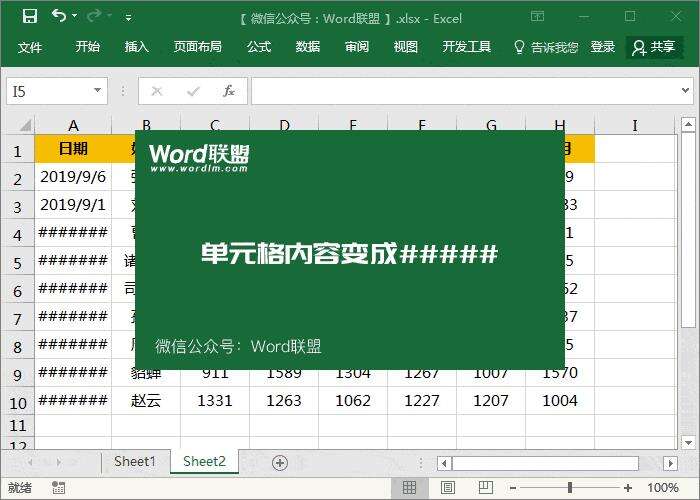Click the Ribbon Display Options icon

[x=538, y=17]
